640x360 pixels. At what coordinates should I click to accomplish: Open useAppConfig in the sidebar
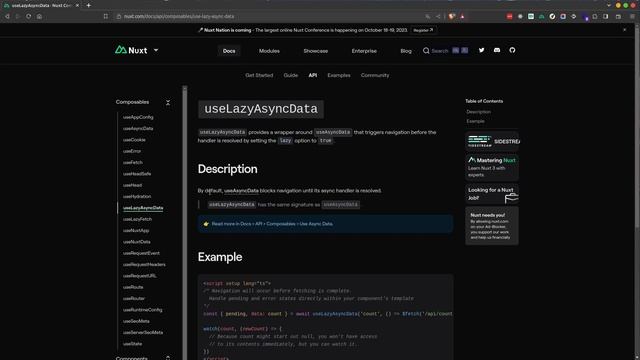tap(138, 117)
